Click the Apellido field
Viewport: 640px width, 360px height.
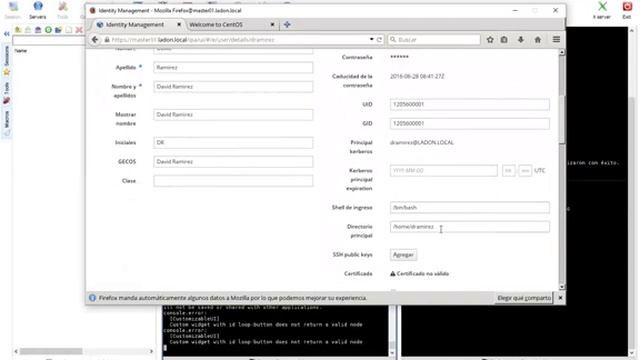point(233,67)
